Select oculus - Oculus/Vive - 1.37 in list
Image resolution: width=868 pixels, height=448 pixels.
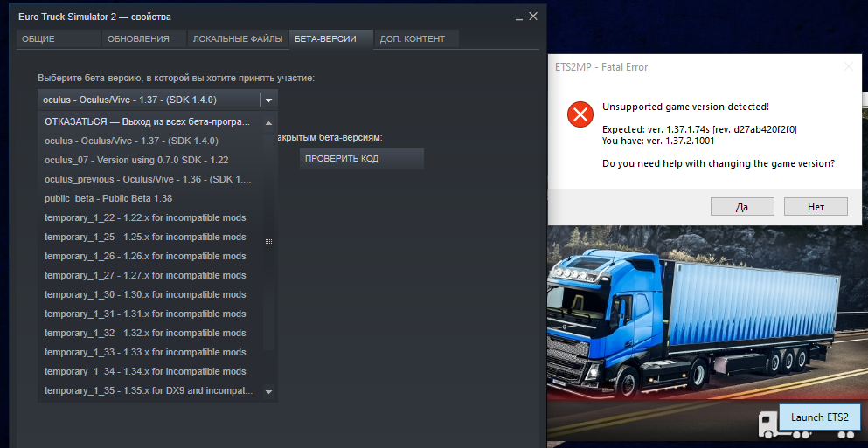(x=150, y=141)
